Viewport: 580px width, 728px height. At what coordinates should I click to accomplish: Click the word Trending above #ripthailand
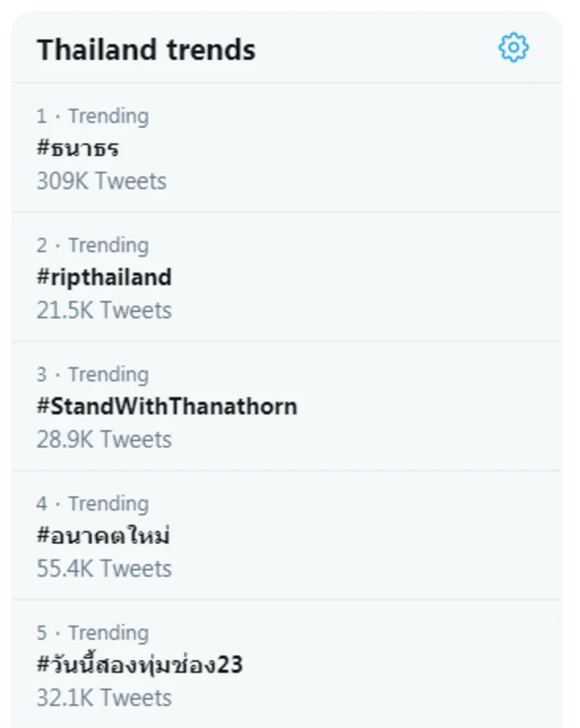tap(108, 246)
